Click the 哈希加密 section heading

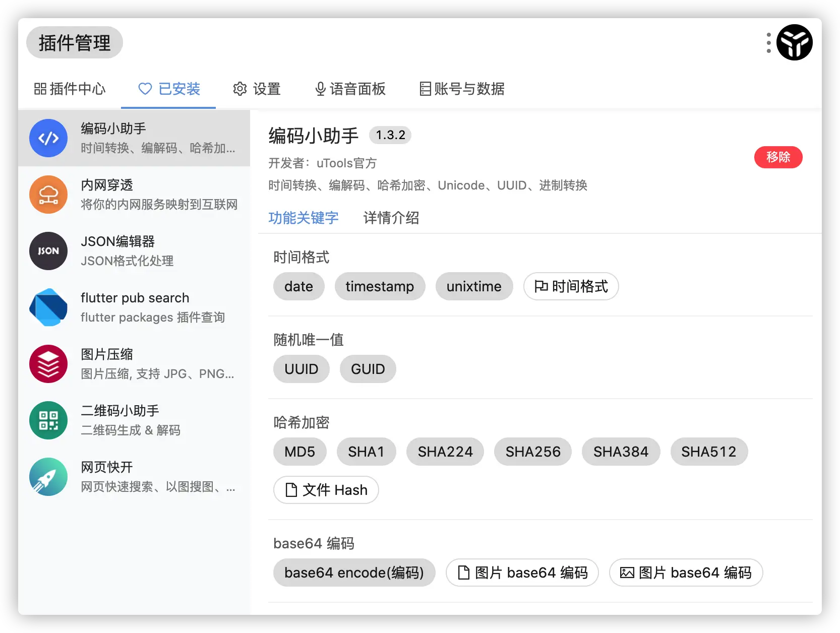301,423
